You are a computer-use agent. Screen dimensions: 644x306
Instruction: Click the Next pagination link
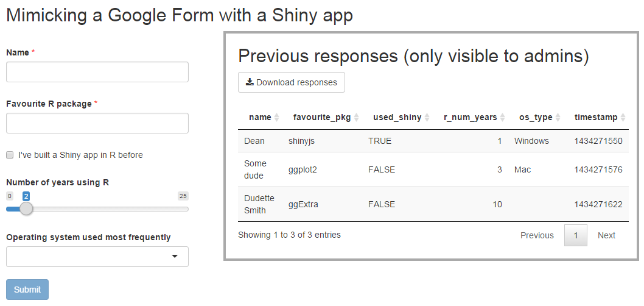(x=606, y=235)
